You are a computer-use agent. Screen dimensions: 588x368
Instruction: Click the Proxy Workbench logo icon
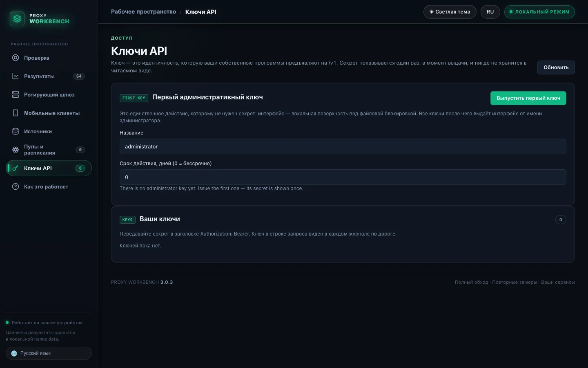(x=17, y=19)
